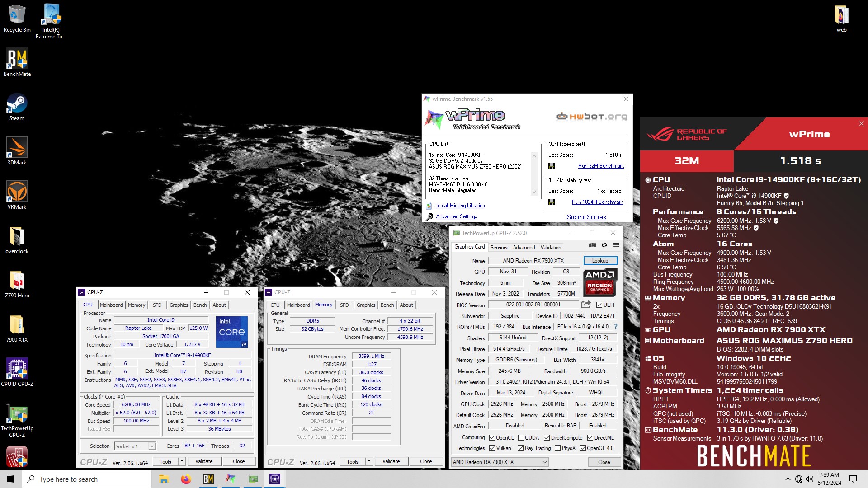Viewport: 868px width, 488px height.
Task: Toggle the OpenGL 4.6 checkbox
Action: (583, 448)
